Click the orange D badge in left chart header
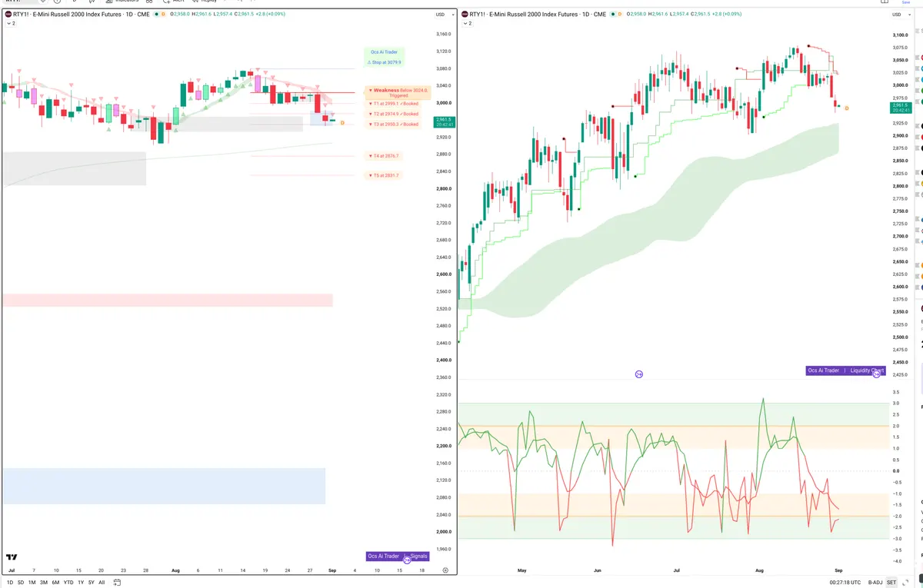The image size is (923, 588). click(163, 14)
